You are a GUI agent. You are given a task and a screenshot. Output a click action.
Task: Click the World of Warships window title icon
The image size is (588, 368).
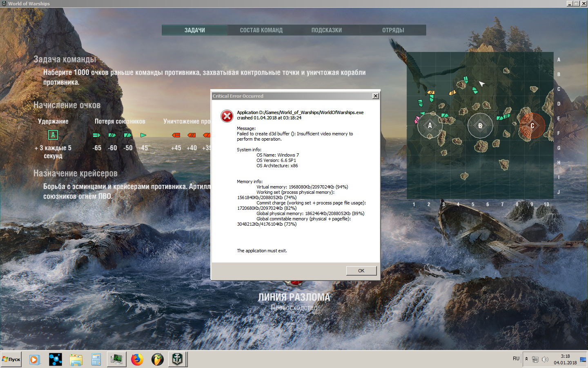(4, 4)
